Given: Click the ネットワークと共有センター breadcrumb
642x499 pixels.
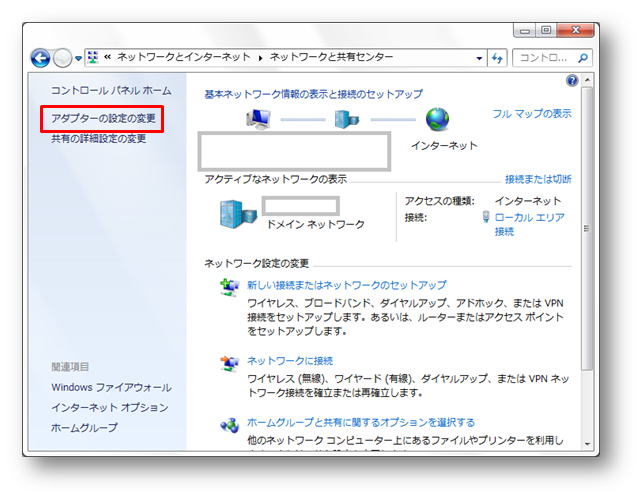Looking at the screenshot, I should (x=331, y=57).
